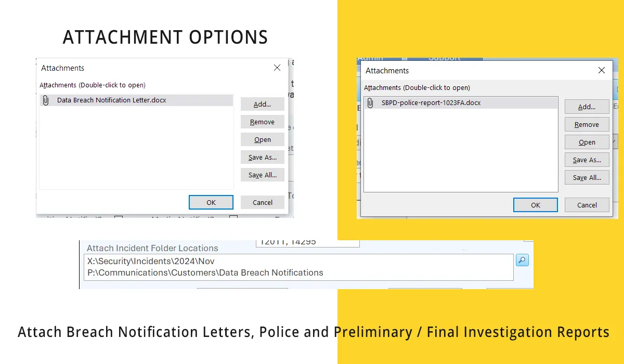Click OK in the right Attachments dialog
Viewport: 624px width, 364px height.
tap(535, 204)
